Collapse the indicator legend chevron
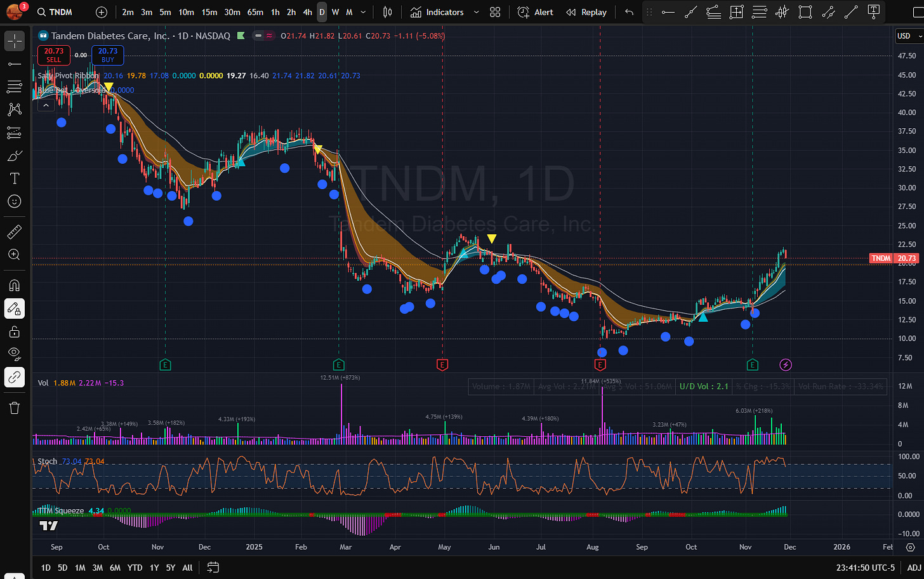 [46, 105]
